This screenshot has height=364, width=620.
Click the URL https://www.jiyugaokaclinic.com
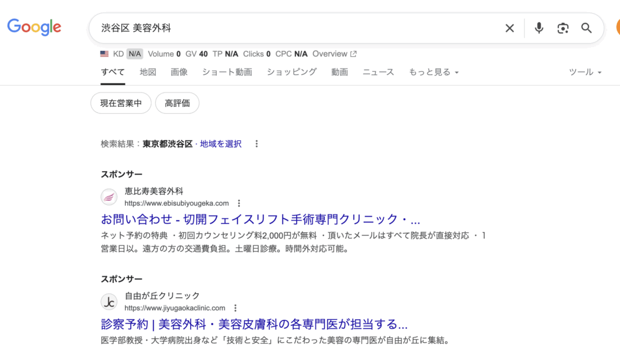click(175, 308)
